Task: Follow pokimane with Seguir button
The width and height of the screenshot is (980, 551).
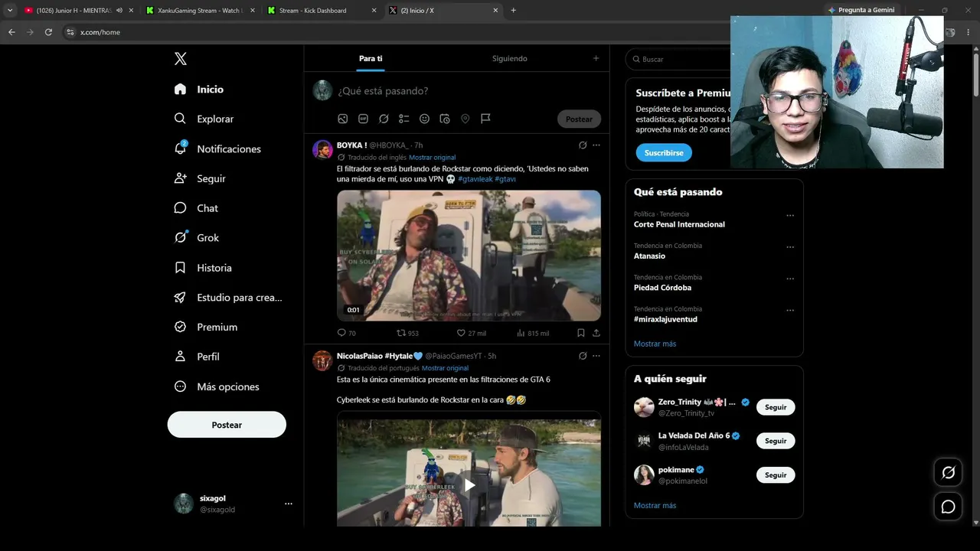Action: coord(776,474)
